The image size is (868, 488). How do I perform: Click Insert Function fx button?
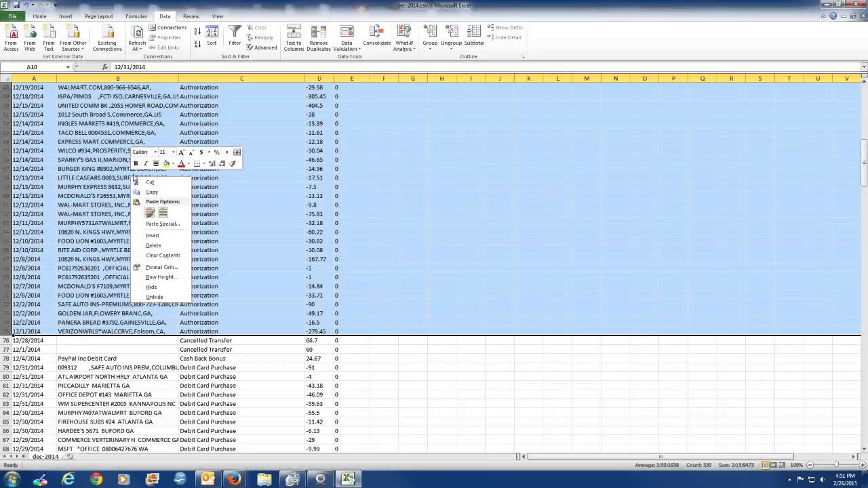click(105, 67)
